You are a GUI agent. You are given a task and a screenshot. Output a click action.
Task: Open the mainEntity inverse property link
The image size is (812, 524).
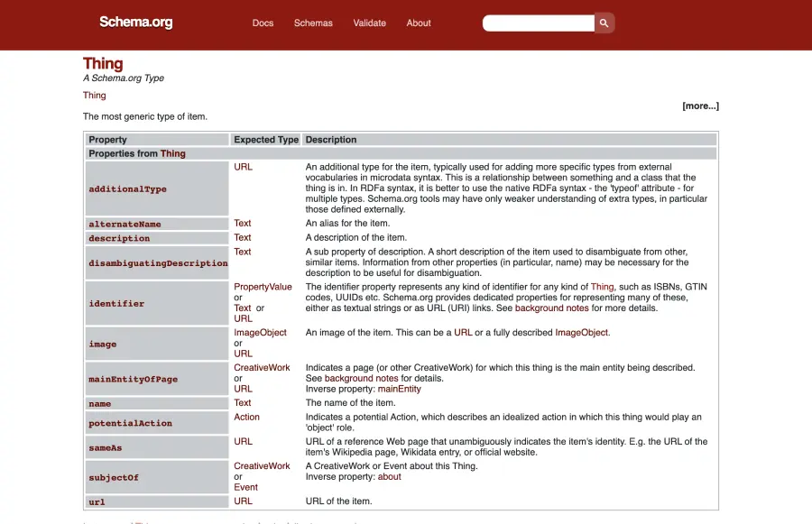tap(400, 389)
